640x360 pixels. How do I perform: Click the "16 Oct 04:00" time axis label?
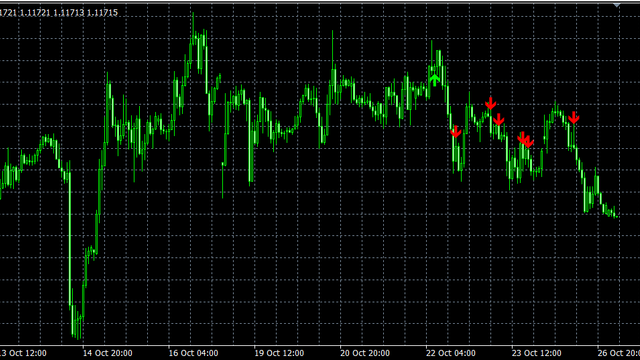193,353
